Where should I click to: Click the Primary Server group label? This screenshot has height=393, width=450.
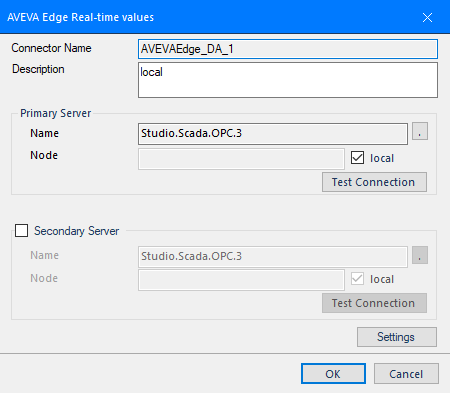point(56,113)
